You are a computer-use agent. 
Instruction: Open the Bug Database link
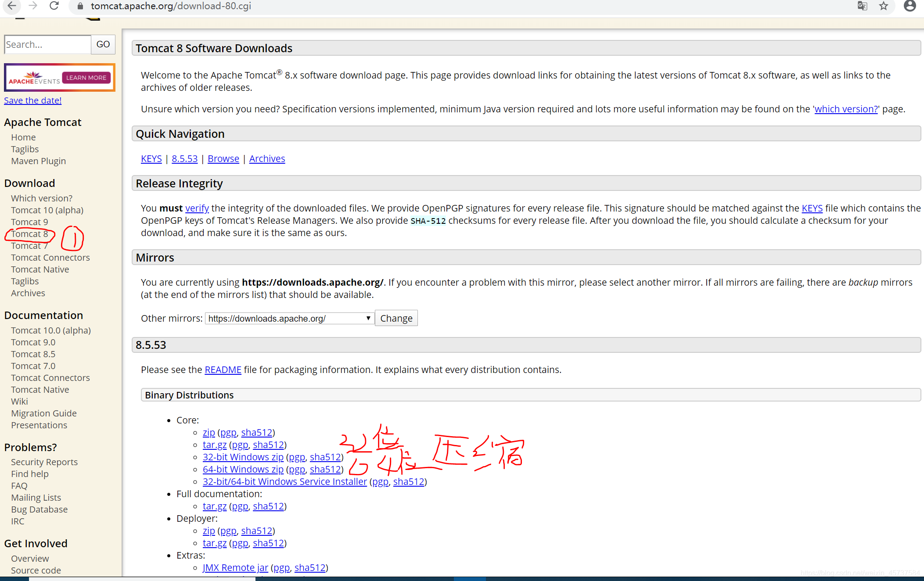40,509
